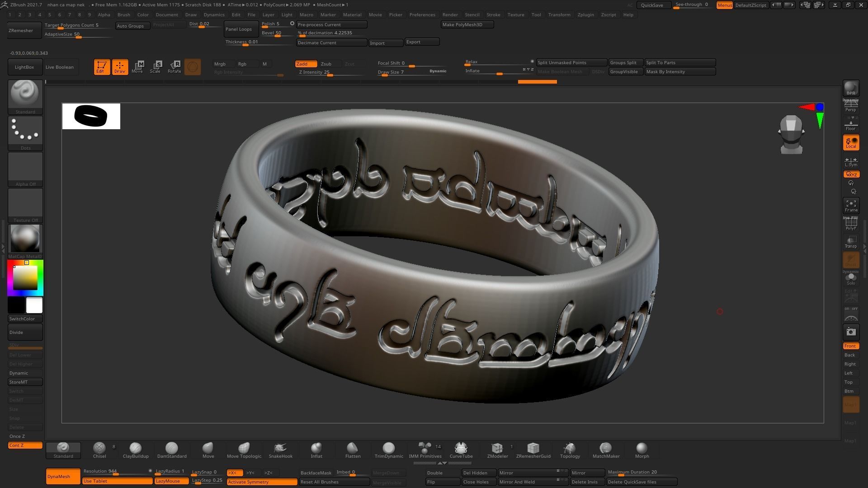The height and width of the screenshot is (488, 868).
Task: Open the Zplugin menu
Action: coord(586,14)
